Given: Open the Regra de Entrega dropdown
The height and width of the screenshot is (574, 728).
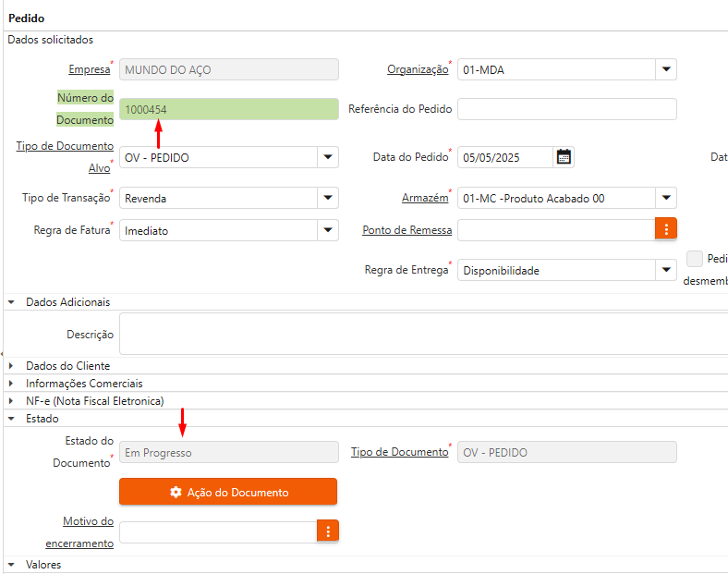Looking at the screenshot, I should [666, 270].
